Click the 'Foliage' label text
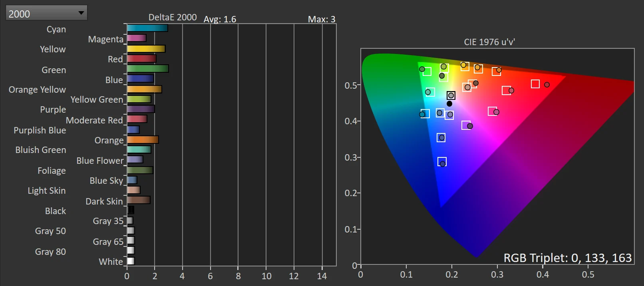Image resolution: width=644 pixels, height=286 pixels. point(52,171)
